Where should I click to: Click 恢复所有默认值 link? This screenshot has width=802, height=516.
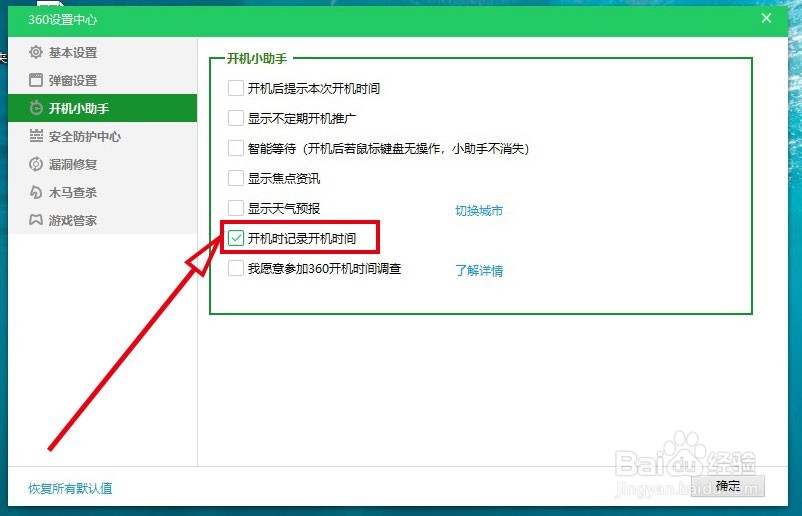coord(70,488)
